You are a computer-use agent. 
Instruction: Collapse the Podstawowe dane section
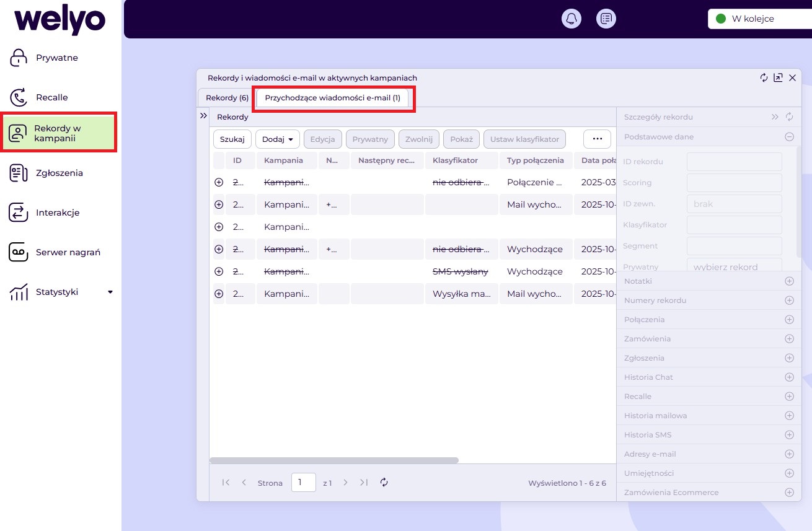click(789, 137)
